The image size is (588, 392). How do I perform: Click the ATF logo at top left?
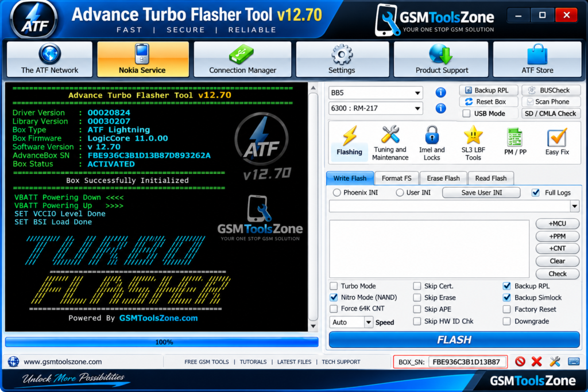pos(34,19)
